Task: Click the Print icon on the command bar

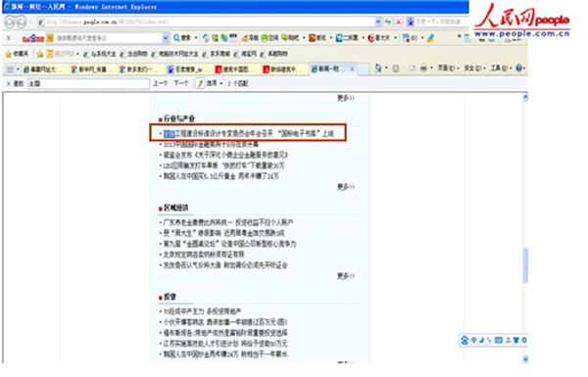Action: point(423,69)
